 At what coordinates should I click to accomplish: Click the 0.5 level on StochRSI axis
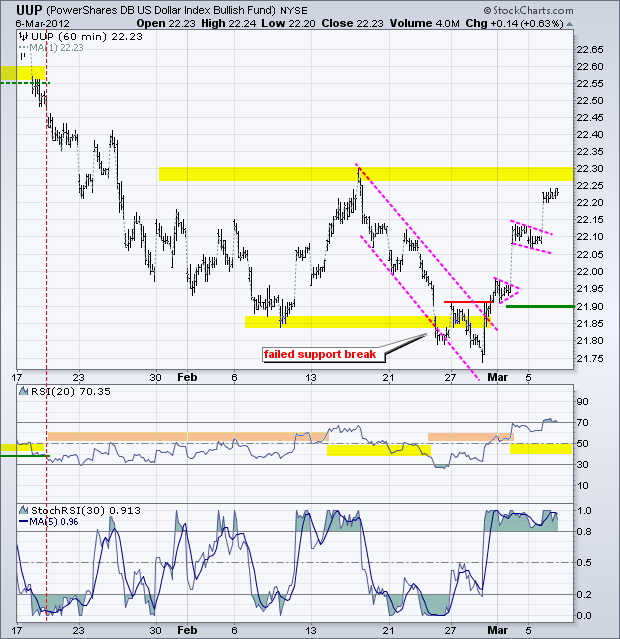[584, 563]
